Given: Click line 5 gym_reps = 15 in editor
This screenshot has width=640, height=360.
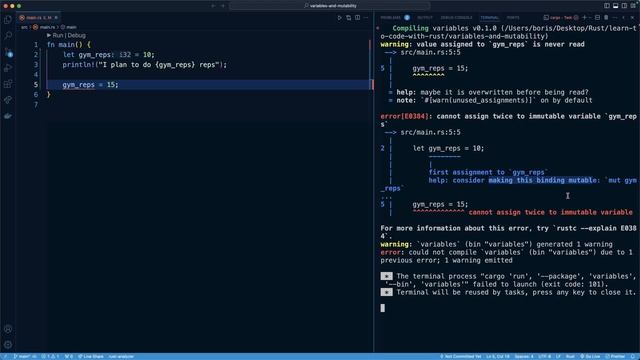Looking at the screenshot, I should 90,84.
